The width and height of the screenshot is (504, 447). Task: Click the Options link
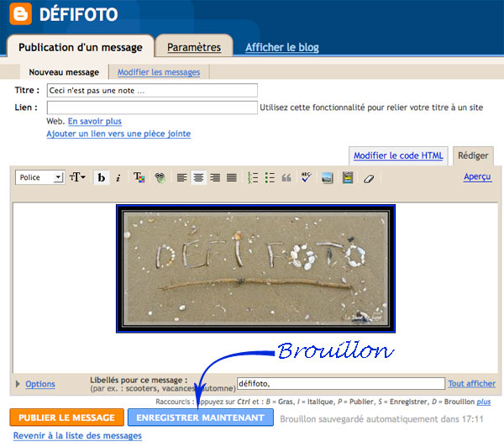40,384
